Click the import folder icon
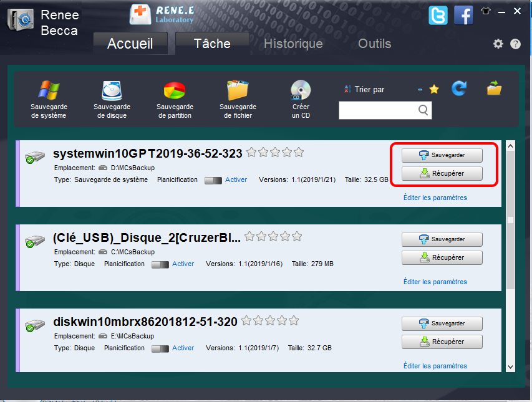Viewport: 532px width, 402px height. (494, 88)
